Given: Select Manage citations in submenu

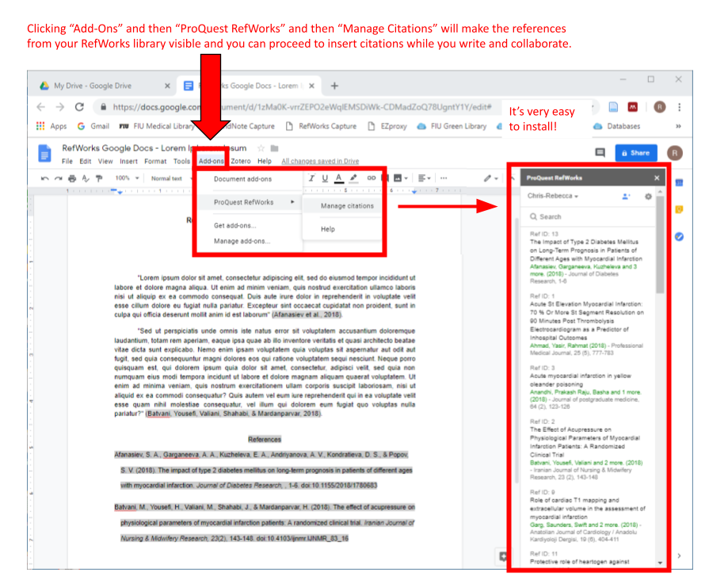Looking at the screenshot, I should (x=347, y=206).
